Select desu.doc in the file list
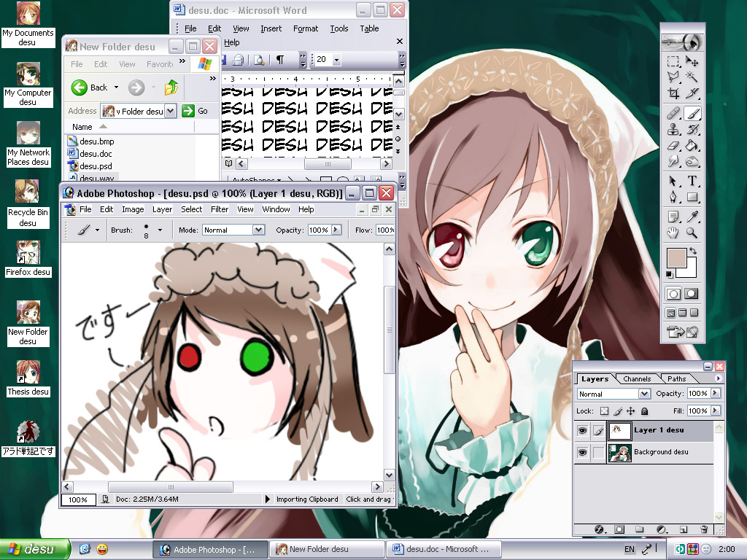The width and height of the screenshot is (747, 560). click(x=96, y=154)
